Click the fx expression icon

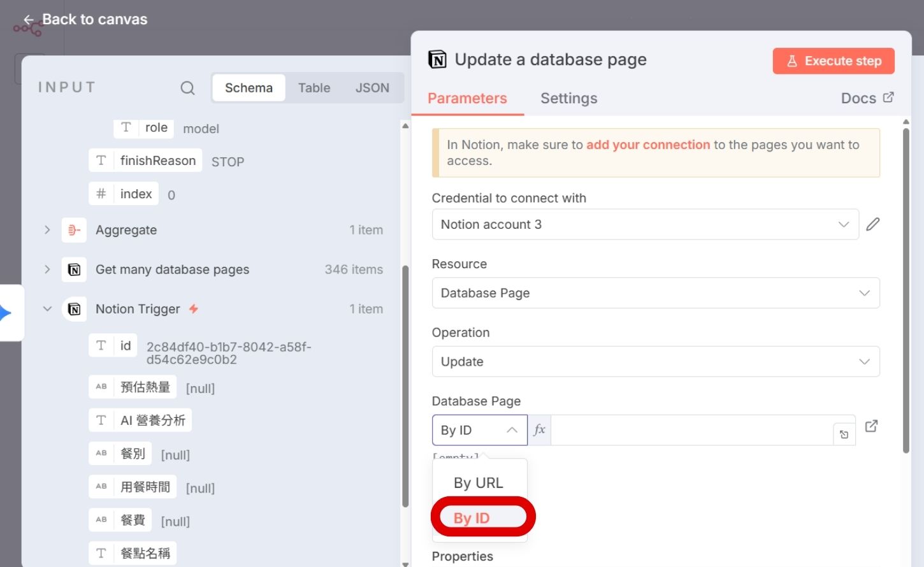click(539, 430)
